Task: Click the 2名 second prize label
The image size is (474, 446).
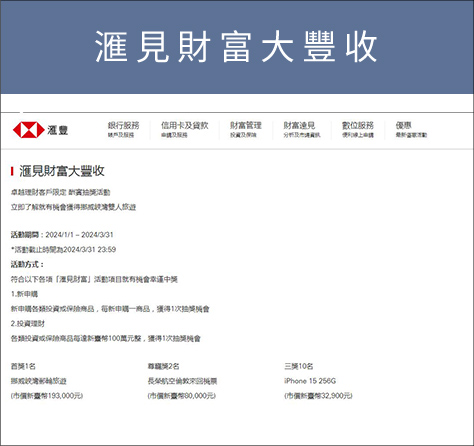Action: 163,366
